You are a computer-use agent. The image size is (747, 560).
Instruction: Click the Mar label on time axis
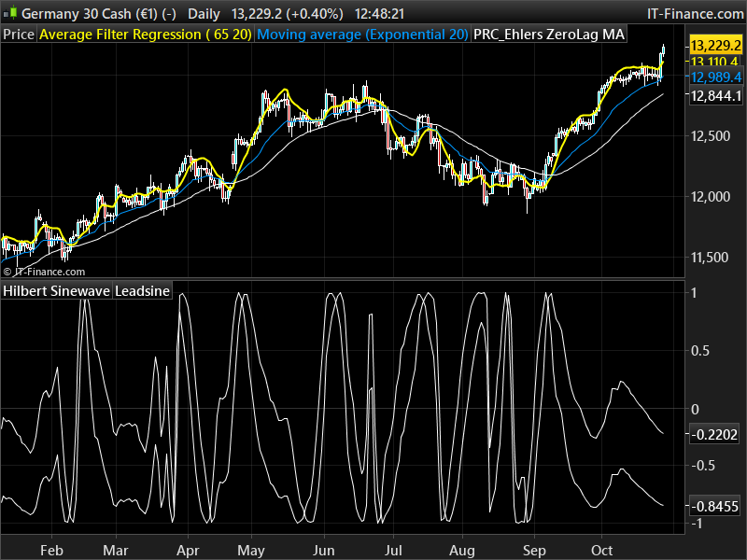pyautogui.click(x=116, y=551)
